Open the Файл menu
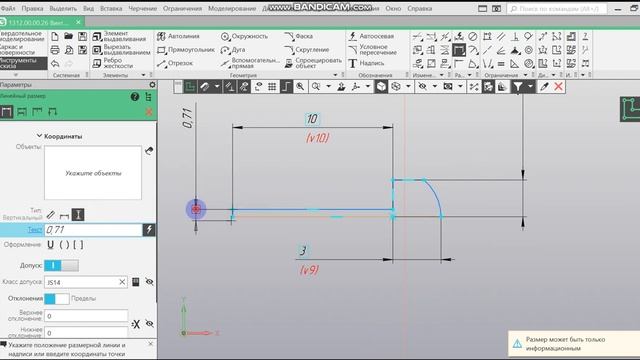 [8, 8]
